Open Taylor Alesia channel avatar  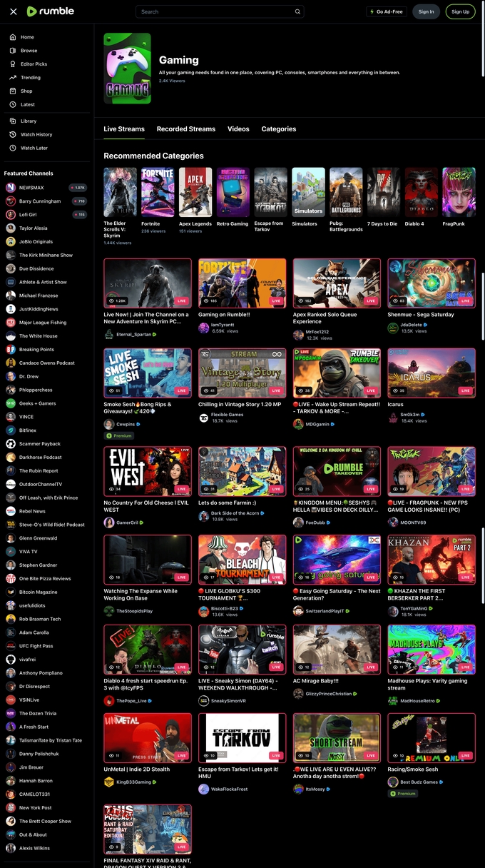click(11, 228)
